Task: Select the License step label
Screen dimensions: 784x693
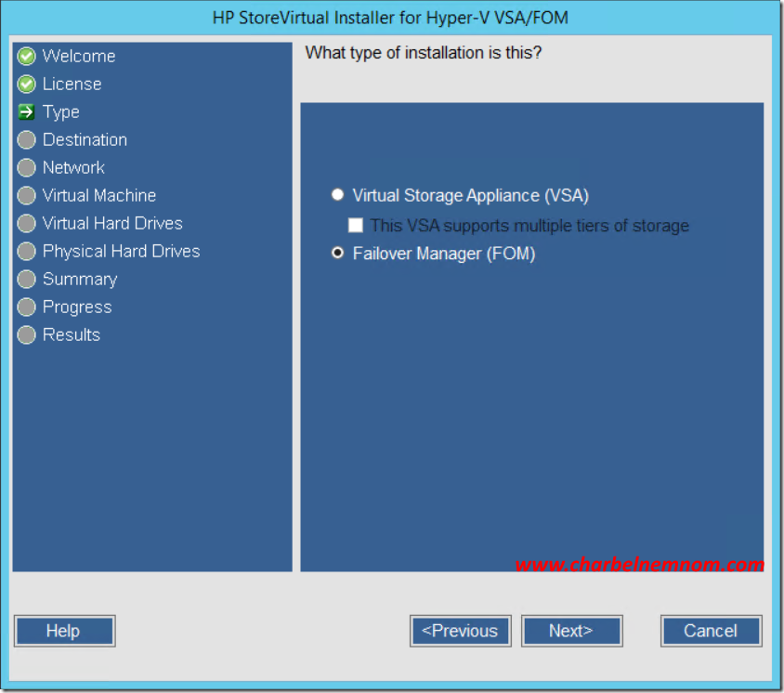Action: tap(72, 84)
